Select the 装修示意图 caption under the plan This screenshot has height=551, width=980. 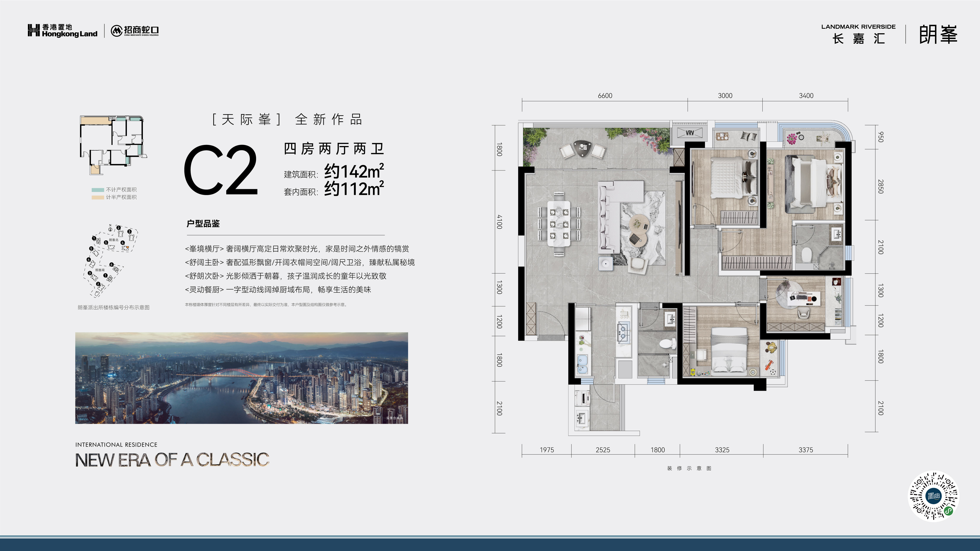pos(689,468)
